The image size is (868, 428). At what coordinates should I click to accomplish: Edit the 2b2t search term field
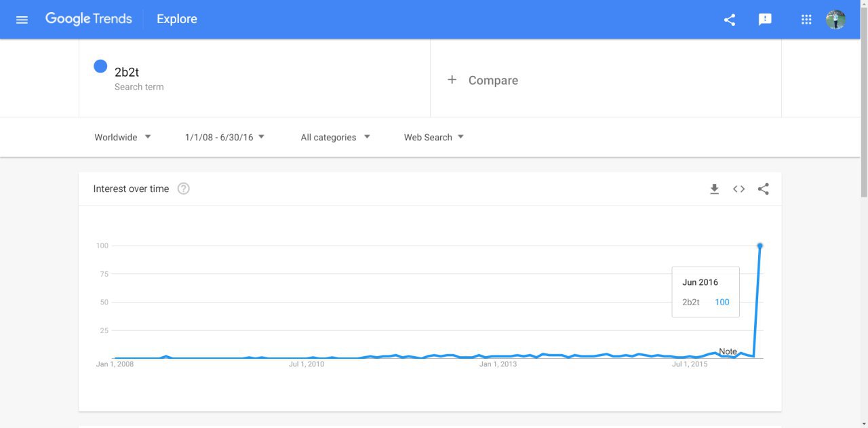[x=255, y=78]
